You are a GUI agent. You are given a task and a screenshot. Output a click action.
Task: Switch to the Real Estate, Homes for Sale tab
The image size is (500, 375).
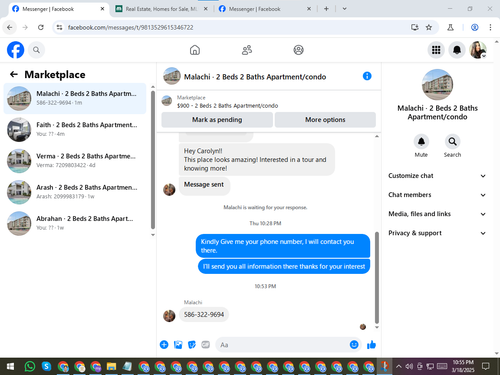tap(162, 9)
